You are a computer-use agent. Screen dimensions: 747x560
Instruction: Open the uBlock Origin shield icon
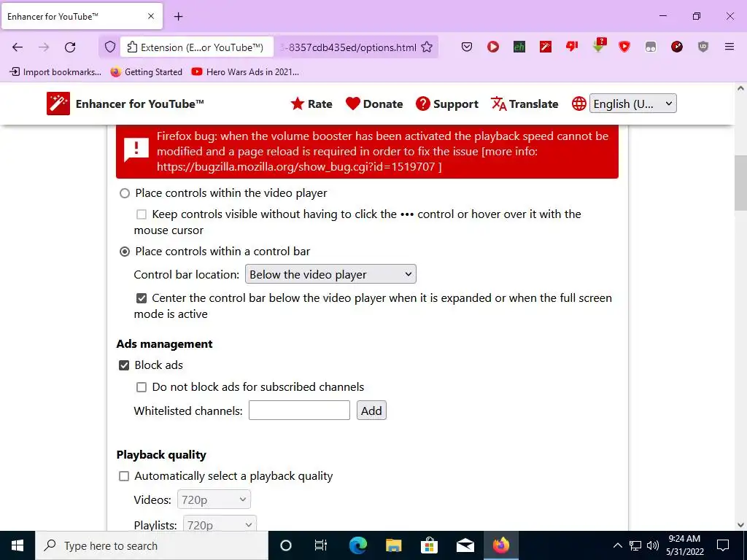tap(703, 47)
